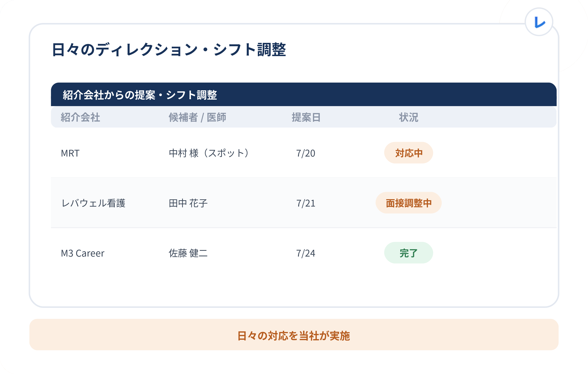Select the 状況 column header
588x374 pixels.
tap(408, 117)
